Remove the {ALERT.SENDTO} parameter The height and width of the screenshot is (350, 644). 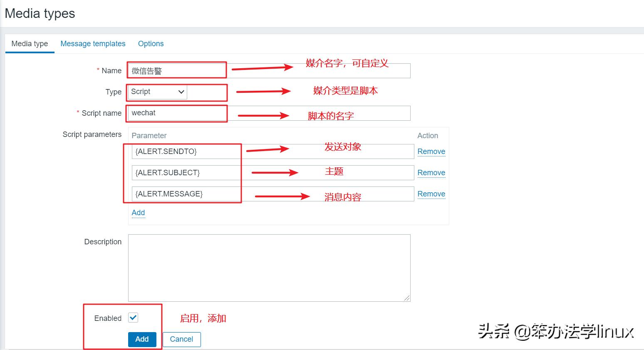431,151
